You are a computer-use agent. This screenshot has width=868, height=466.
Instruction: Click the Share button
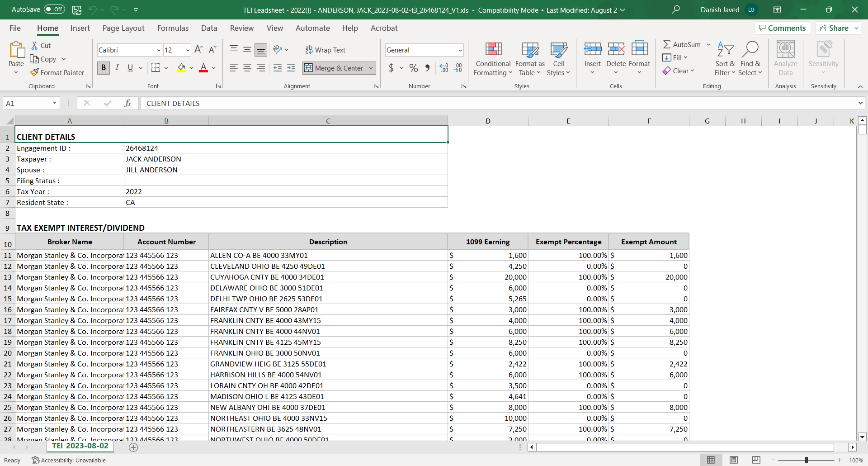pyautogui.click(x=834, y=28)
